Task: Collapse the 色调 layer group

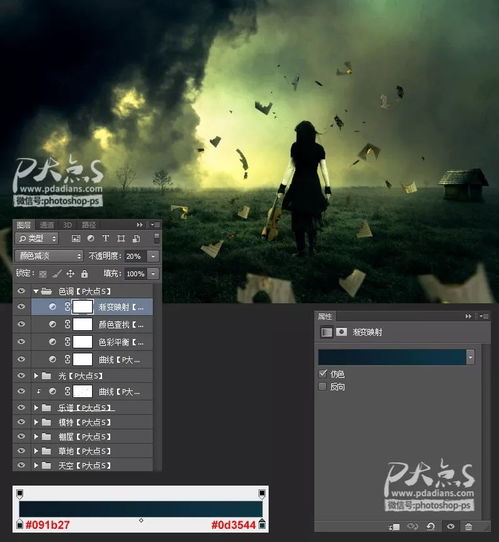Action: (x=36, y=291)
